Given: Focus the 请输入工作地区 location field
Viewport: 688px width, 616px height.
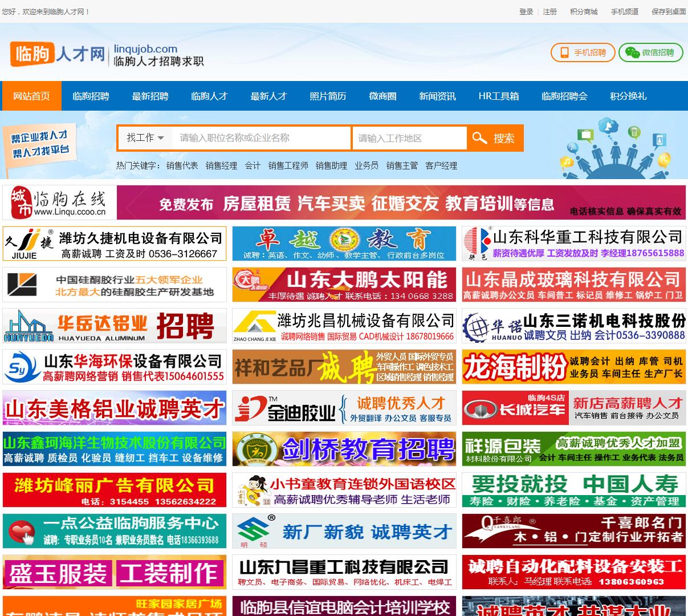Looking at the screenshot, I should pos(409,138).
